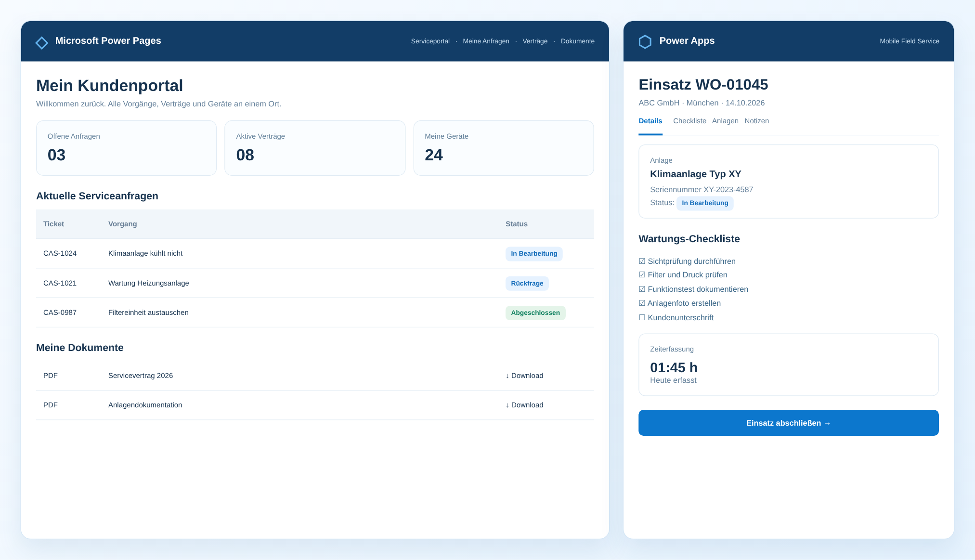Viewport: 975px width, 560px height.
Task: Toggle Anlagenfoto erstellen checkbox
Action: point(642,303)
